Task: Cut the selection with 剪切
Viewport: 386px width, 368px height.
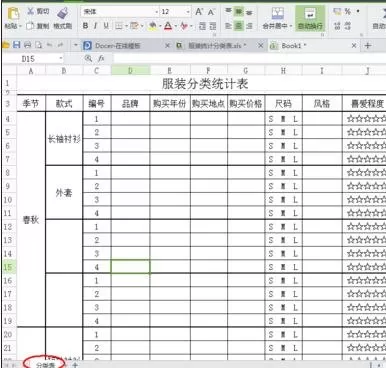Action: (x=38, y=12)
